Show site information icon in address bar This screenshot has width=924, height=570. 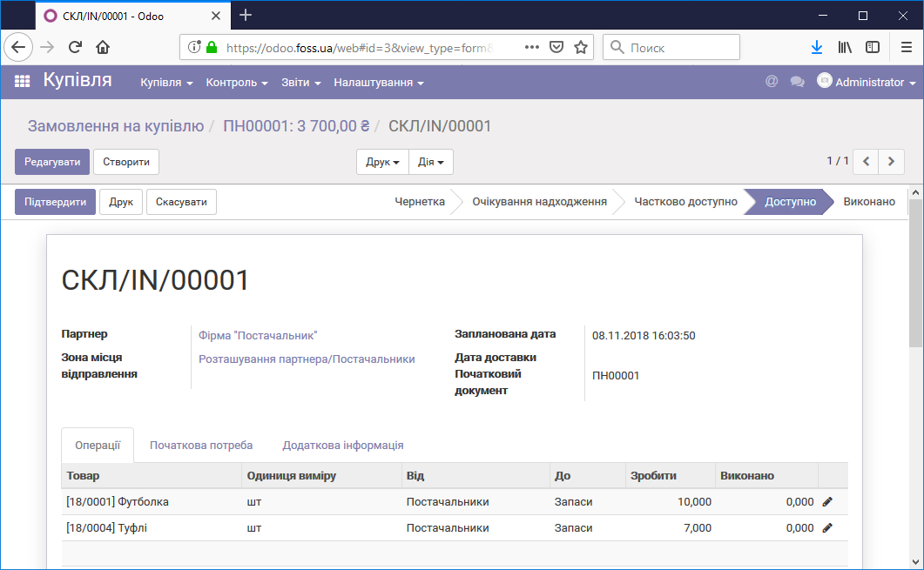tap(193, 47)
